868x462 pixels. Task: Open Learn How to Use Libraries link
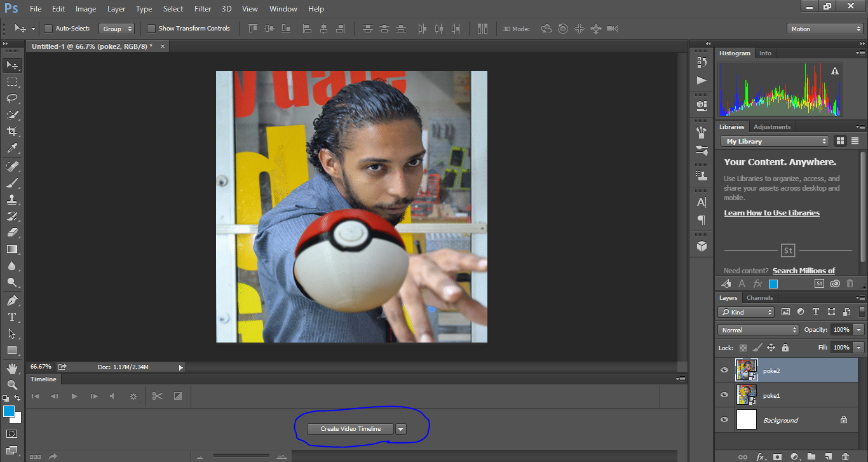point(771,213)
